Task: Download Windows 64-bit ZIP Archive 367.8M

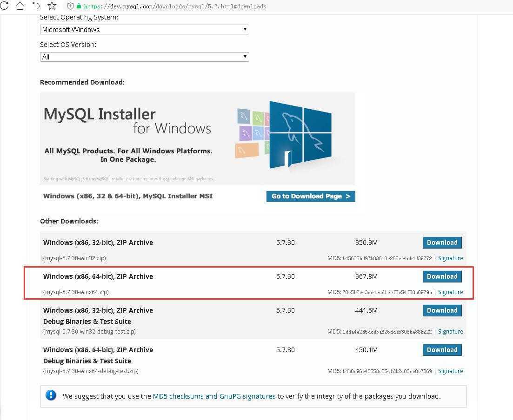Action: point(442,276)
